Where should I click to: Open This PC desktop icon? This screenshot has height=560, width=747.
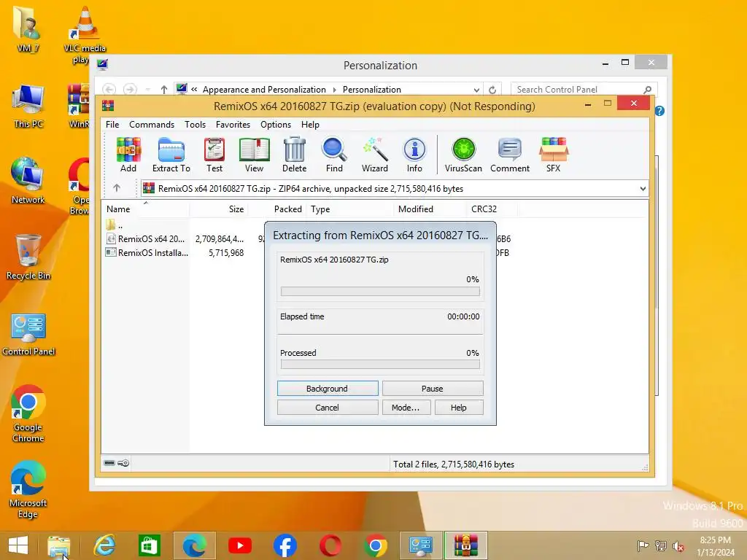coord(28,106)
